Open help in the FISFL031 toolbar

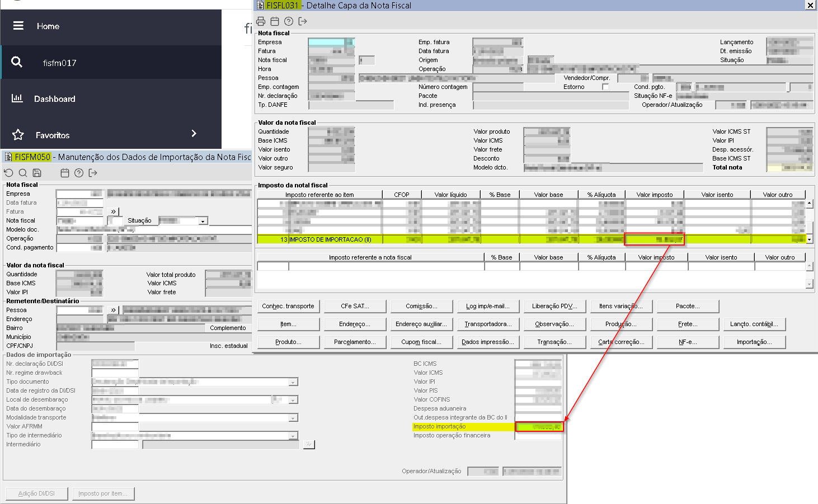pyautogui.click(x=289, y=21)
